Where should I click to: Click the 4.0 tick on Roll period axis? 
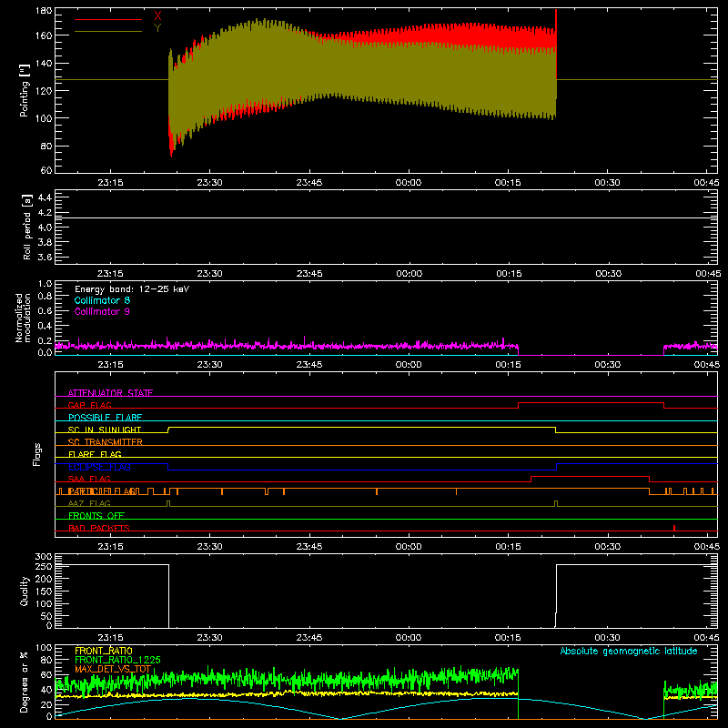[45, 227]
